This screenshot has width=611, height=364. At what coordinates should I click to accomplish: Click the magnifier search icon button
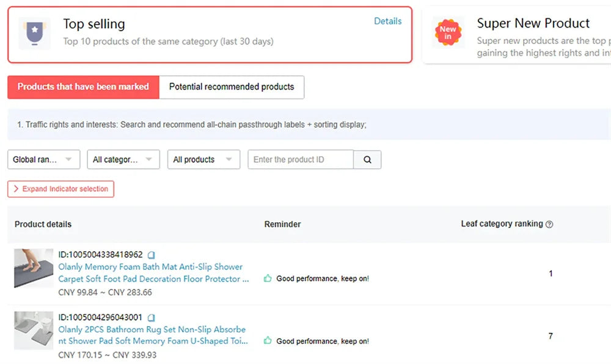pos(367,159)
